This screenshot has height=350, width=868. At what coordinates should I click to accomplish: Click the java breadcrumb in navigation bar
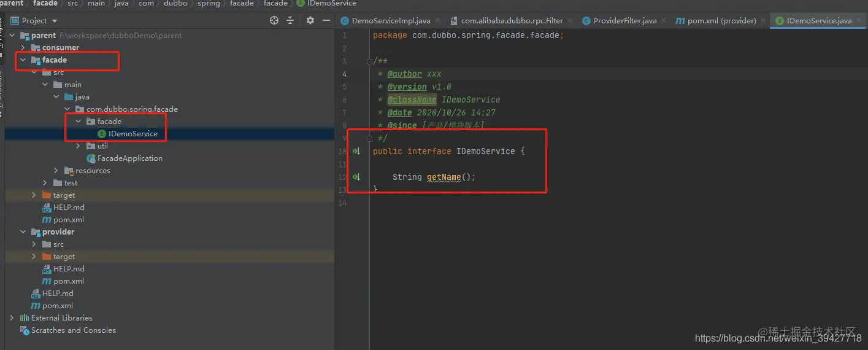121,3
